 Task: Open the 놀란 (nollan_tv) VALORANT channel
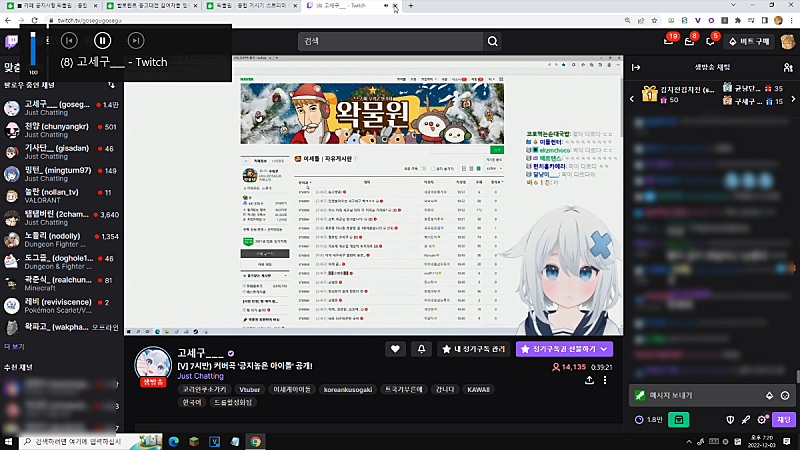coord(61,196)
